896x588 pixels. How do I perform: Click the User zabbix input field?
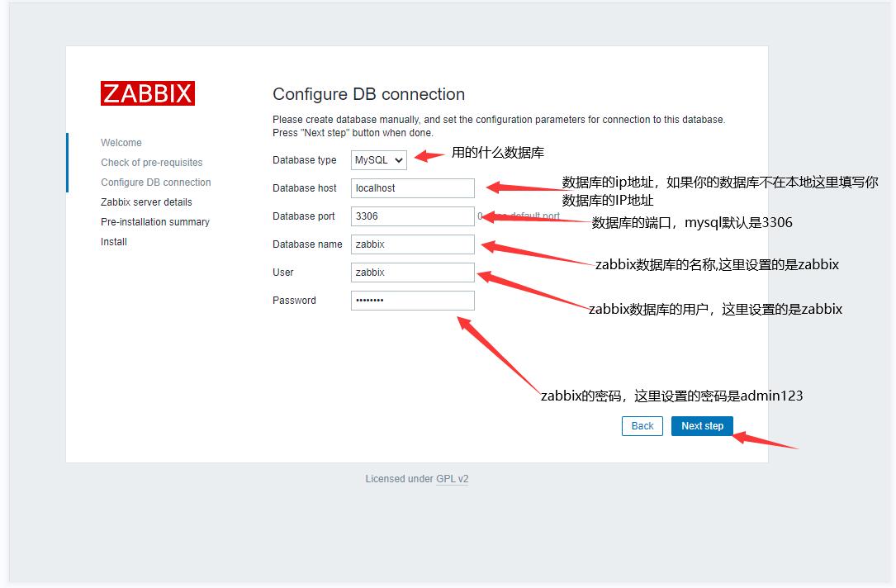(x=413, y=272)
